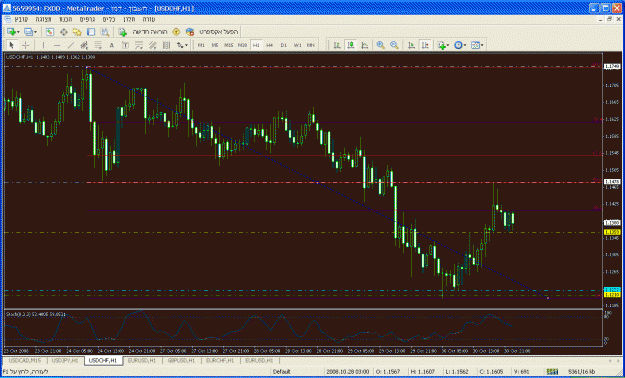
Task: Open the chart templates dropdown
Action: point(477,45)
